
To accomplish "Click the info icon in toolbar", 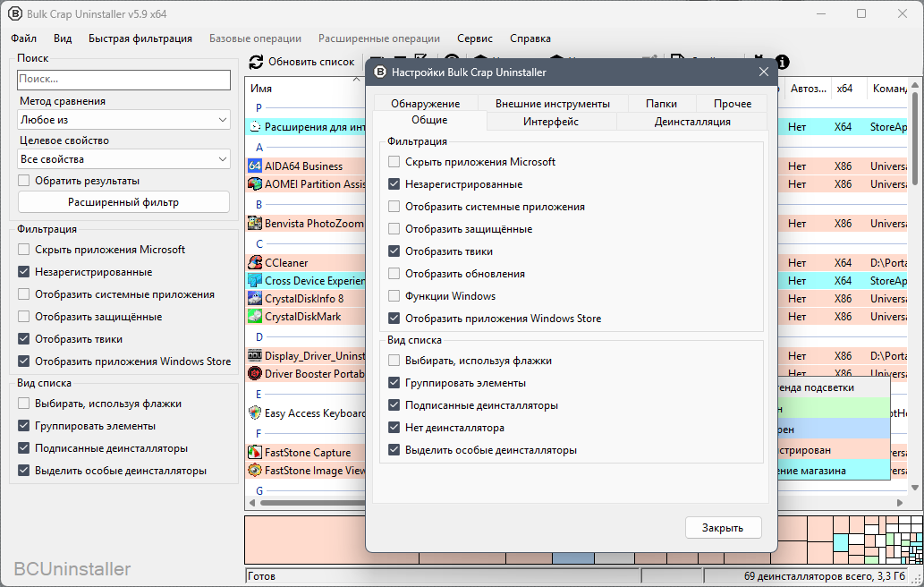I will pos(782,62).
